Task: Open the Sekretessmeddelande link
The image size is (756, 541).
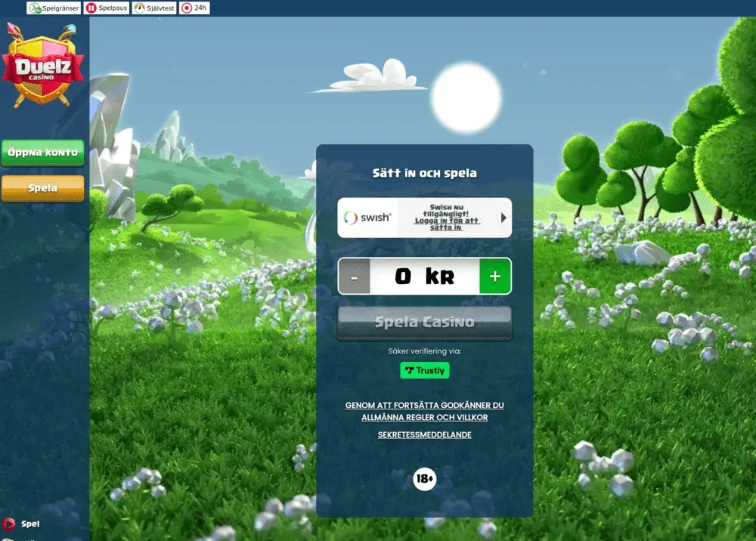Action: [x=425, y=435]
